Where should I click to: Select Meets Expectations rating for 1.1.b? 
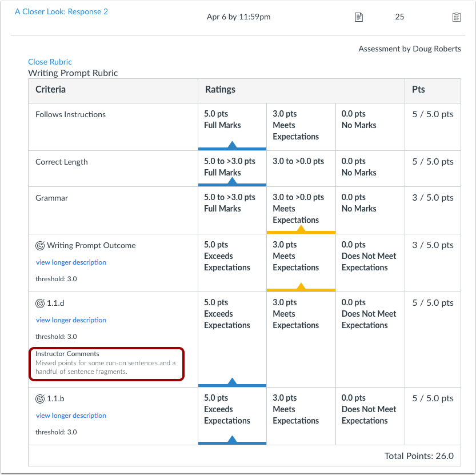tap(300, 409)
